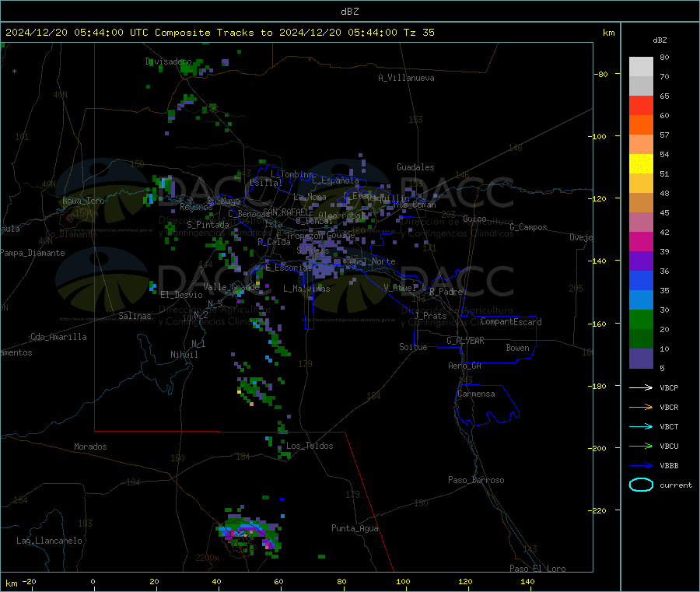Pick the orange 57-60 dBZ swatch
The width and height of the screenshot is (700, 592).
tap(641, 125)
